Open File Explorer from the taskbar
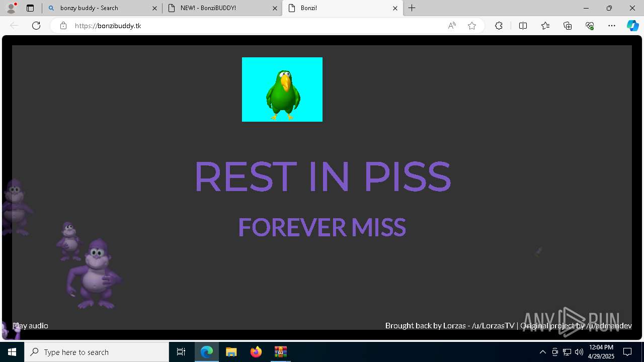This screenshot has width=644, height=362. click(x=231, y=352)
